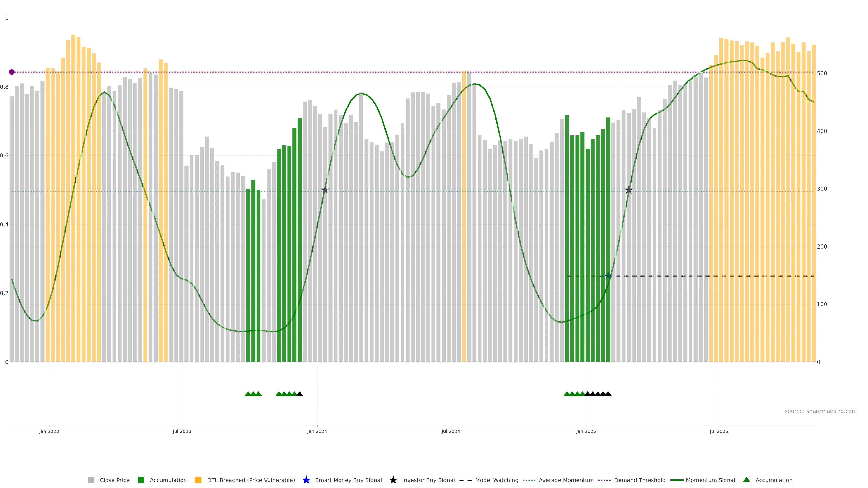Click the investor buy star in early 2025

click(x=628, y=190)
